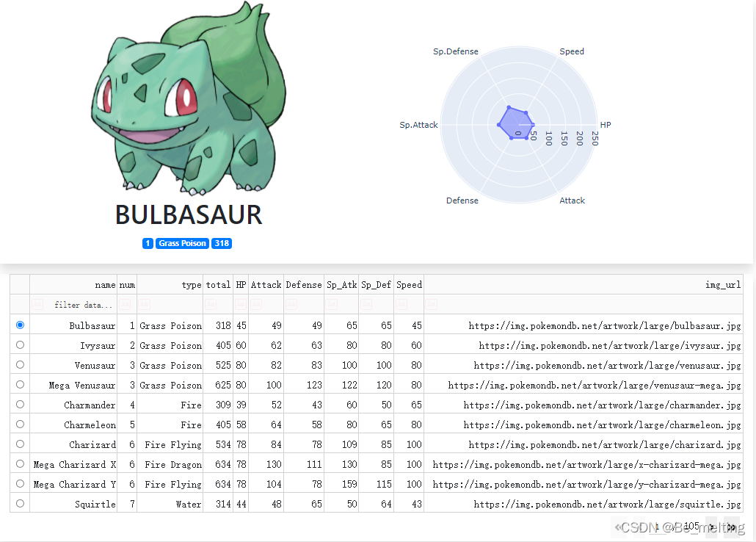756x542 pixels.
Task: Click the Attack column header
Action: [x=266, y=285]
